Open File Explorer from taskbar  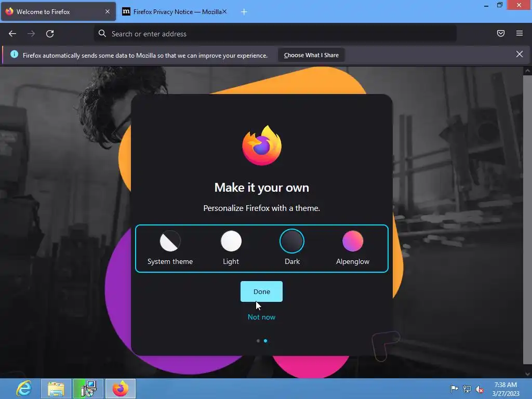(x=56, y=389)
